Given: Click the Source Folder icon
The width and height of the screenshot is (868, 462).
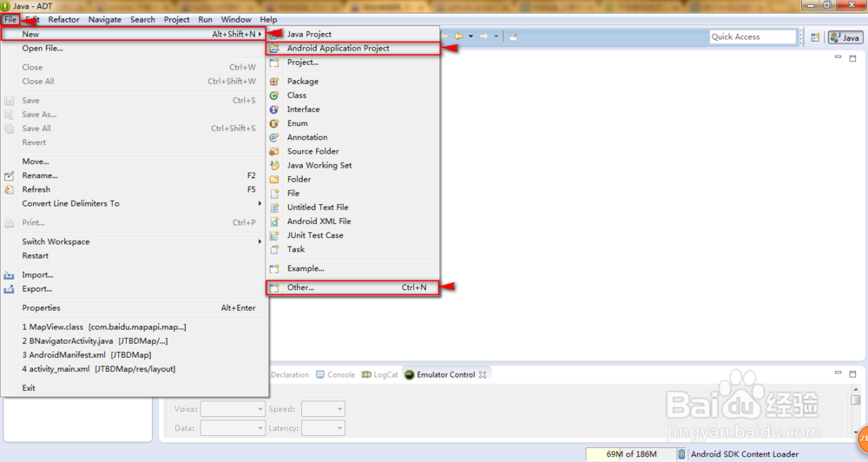Looking at the screenshot, I should click(x=274, y=151).
